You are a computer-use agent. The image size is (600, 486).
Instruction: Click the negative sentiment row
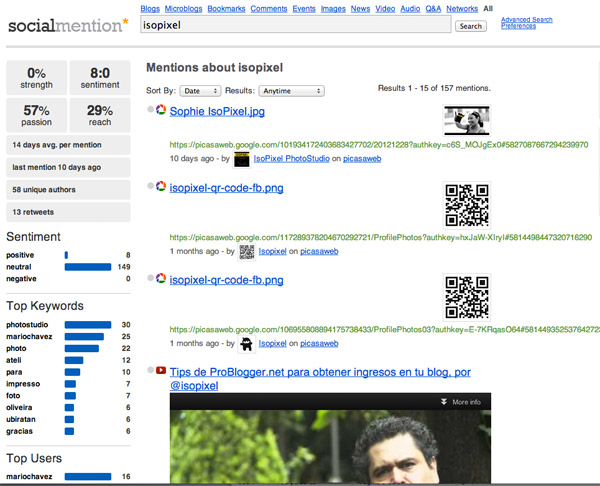pos(68,279)
